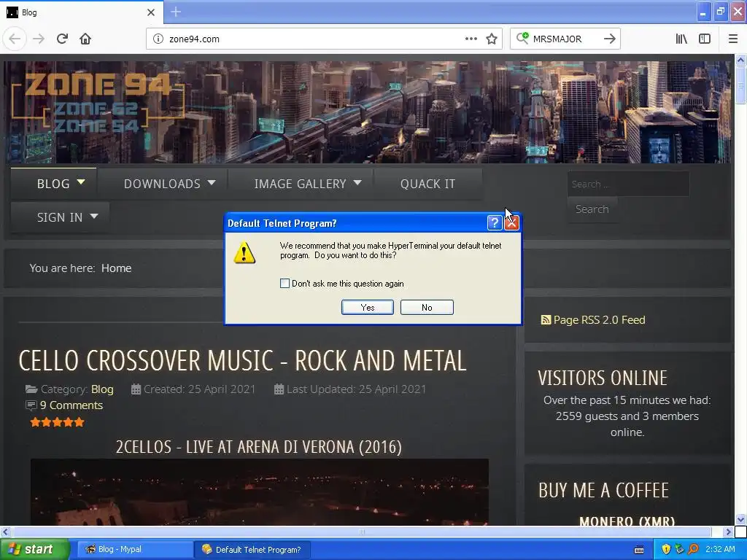Switch to Default Telnet Program taskbar button
747x560 pixels.
point(253,549)
